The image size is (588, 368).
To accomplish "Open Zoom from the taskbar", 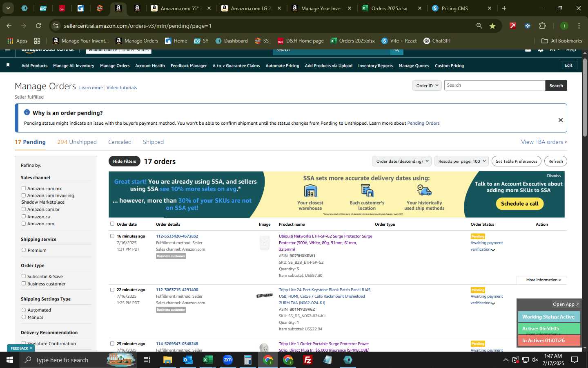I will tap(228, 360).
